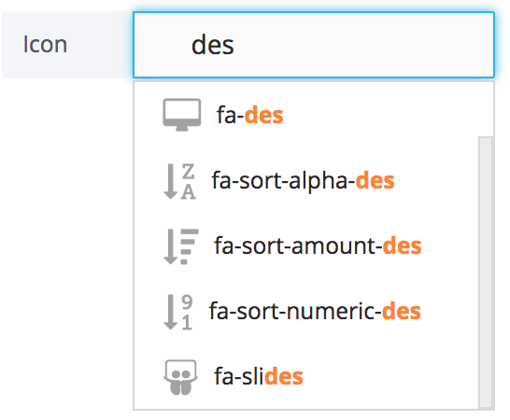
Task: Pick the fa-sort-numeric-des suggestion text
Action: tap(315, 311)
